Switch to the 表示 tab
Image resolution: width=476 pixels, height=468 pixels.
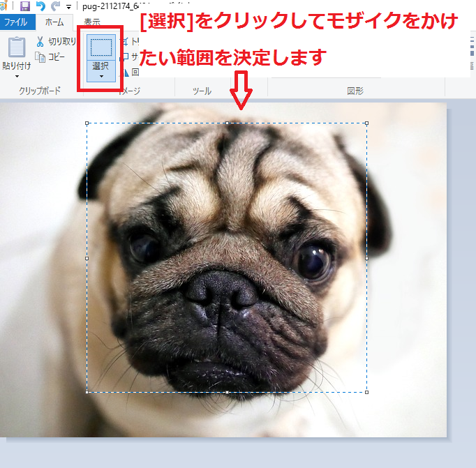92,22
